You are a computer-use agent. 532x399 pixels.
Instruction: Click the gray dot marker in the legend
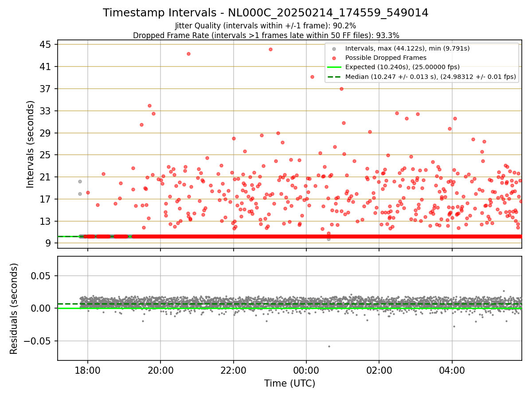coord(334,49)
